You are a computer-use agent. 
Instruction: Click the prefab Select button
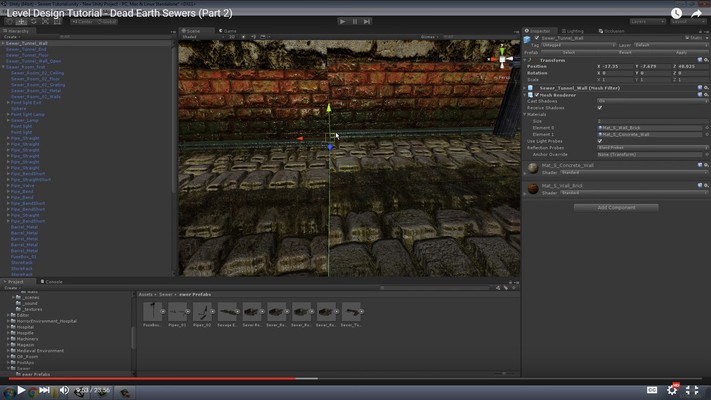pyautogui.click(x=569, y=53)
